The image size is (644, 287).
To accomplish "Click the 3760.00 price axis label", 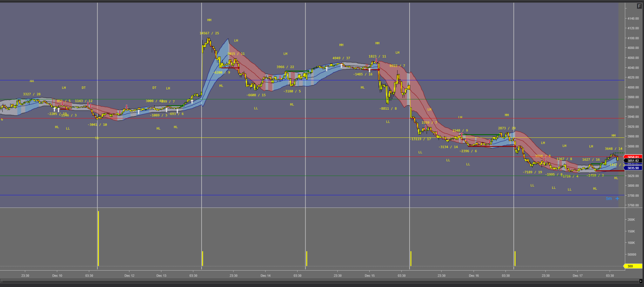I will (633, 205).
